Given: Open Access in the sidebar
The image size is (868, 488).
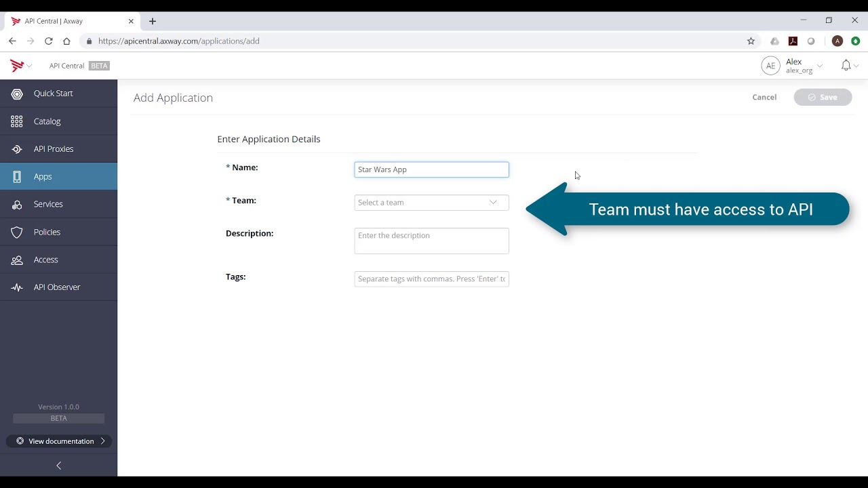Looking at the screenshot, I should click(58, 260).
